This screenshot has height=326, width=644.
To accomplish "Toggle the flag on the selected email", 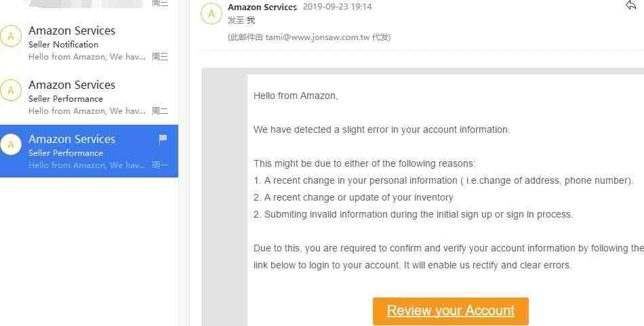I will tap(163, 139).
